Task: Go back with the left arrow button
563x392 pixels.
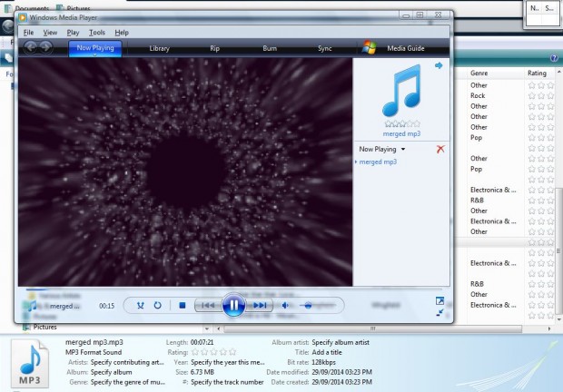Action: click(31, 47)
